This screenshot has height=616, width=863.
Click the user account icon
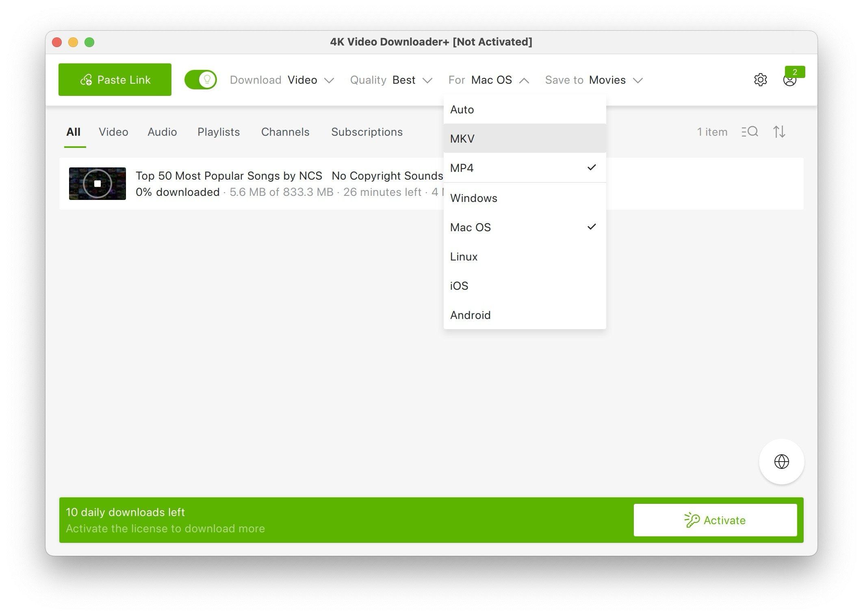[790, 80]
